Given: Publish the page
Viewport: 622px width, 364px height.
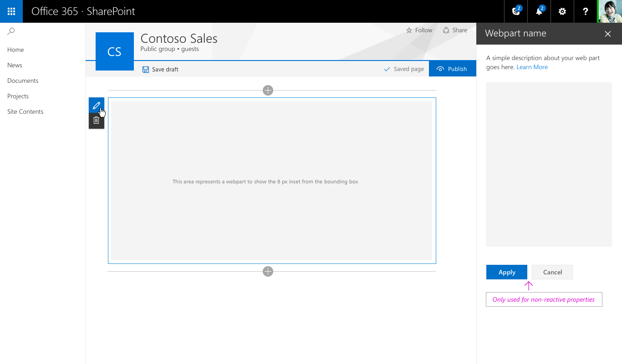Looking at the screenshot, I should click(x=453, y=69).
